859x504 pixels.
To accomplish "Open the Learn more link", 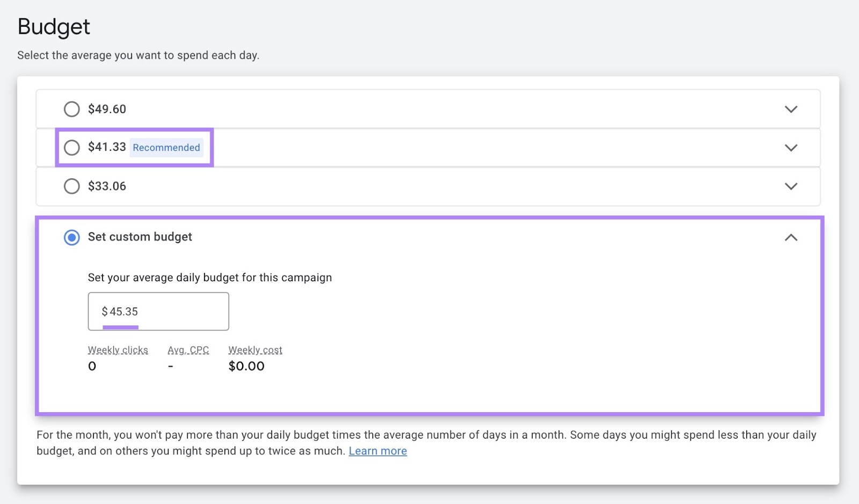I will pos(378,450).
